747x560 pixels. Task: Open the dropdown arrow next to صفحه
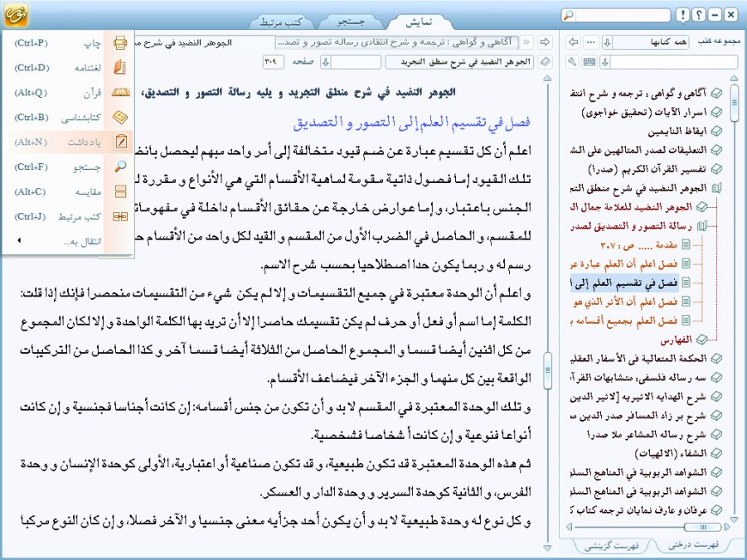click(325, 62)
